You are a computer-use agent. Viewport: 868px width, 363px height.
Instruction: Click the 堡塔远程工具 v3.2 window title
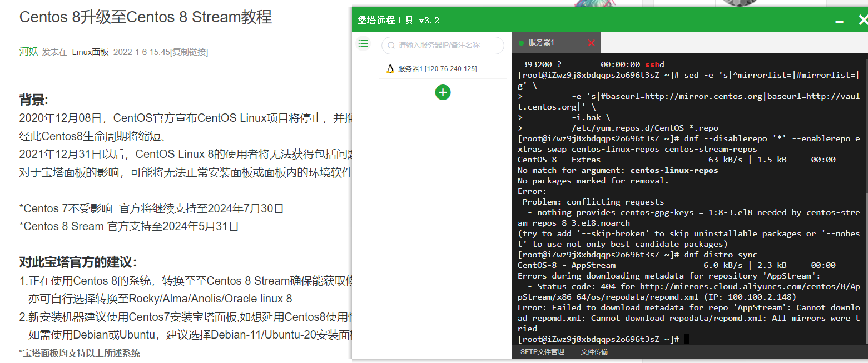[398, 21]
